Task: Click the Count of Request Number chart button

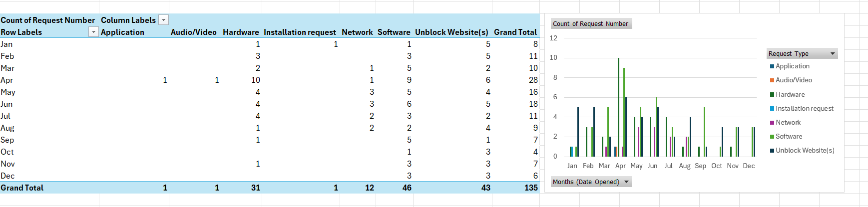Action: pos(591,23)
